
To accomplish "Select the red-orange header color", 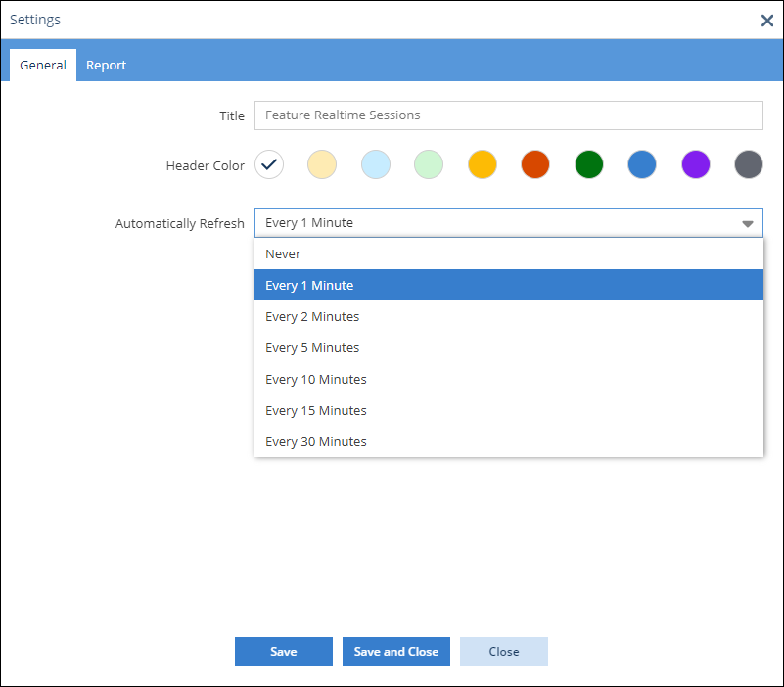I will pos(535,164).
